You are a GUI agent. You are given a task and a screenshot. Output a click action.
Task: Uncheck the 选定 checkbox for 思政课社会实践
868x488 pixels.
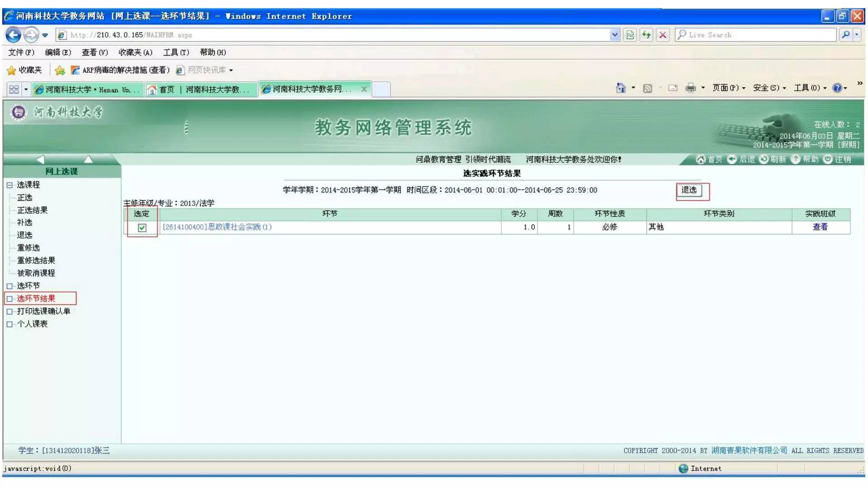(x=142, y=227)
